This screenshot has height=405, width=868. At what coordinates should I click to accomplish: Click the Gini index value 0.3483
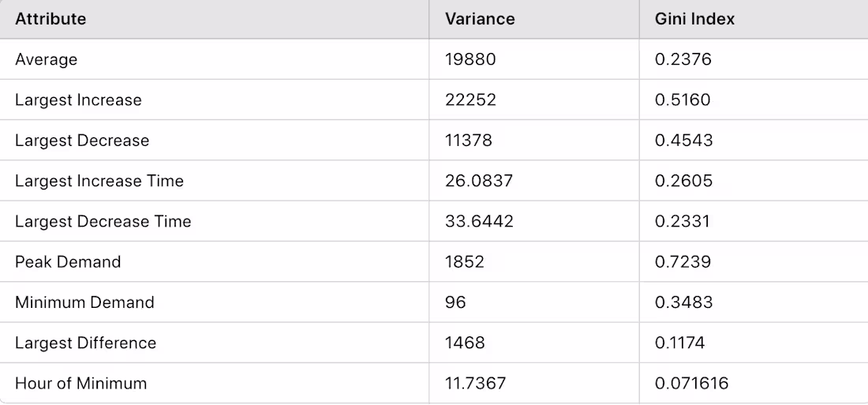pyautogui.click(x=683, y=302)
